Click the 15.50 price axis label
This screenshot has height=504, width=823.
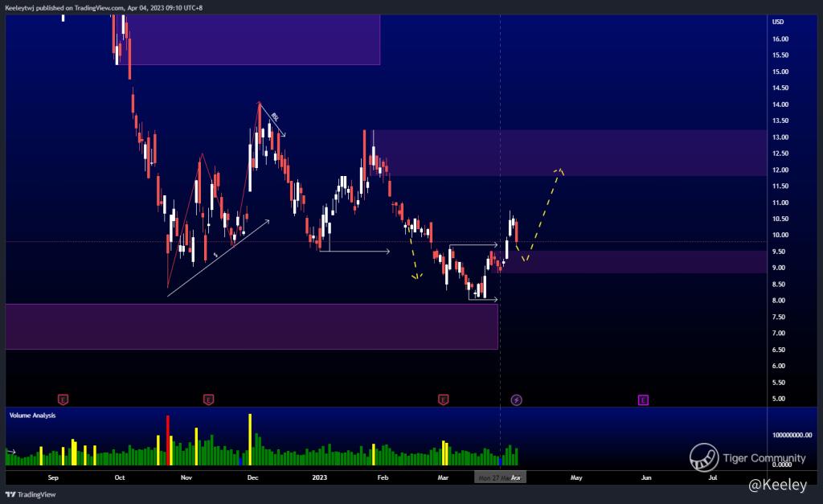[x=780, y=55]
